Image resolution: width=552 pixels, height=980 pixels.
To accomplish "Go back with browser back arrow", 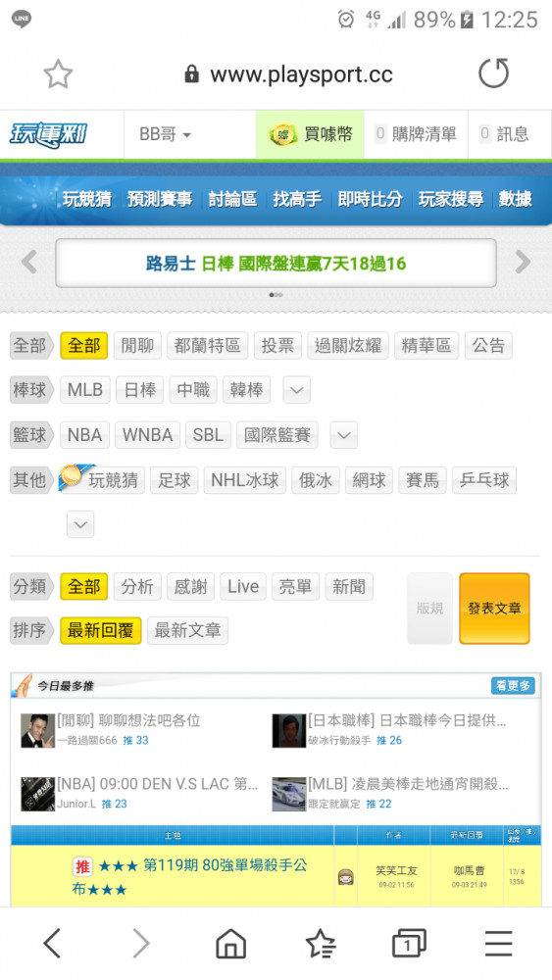I will tap(53, 943).
